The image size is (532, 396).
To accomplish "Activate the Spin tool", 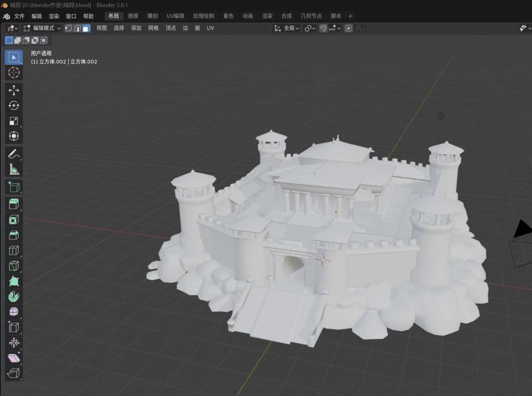I will coord(14,297).
